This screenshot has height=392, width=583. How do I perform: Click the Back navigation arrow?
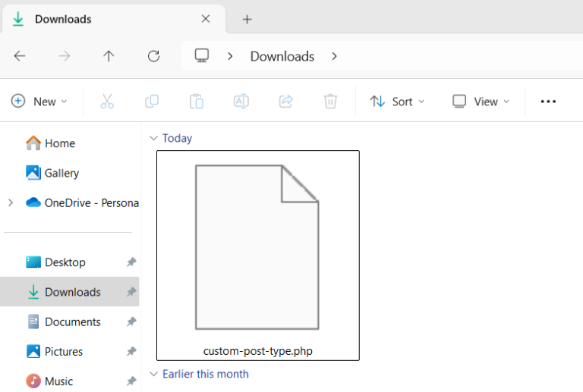point(20,56)
